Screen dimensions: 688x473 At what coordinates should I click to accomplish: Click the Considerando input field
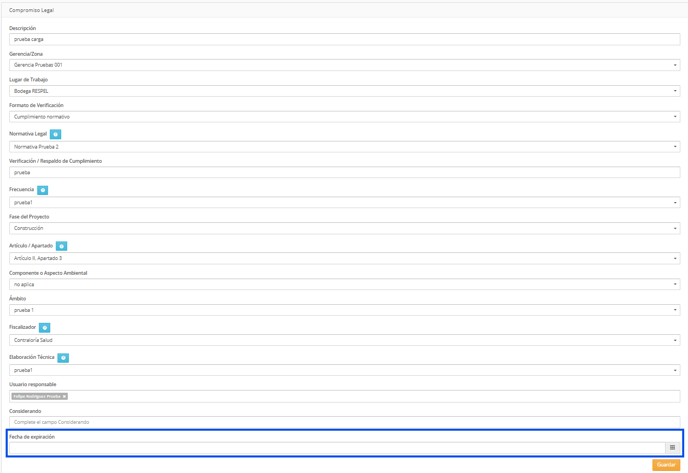(344, 422)
